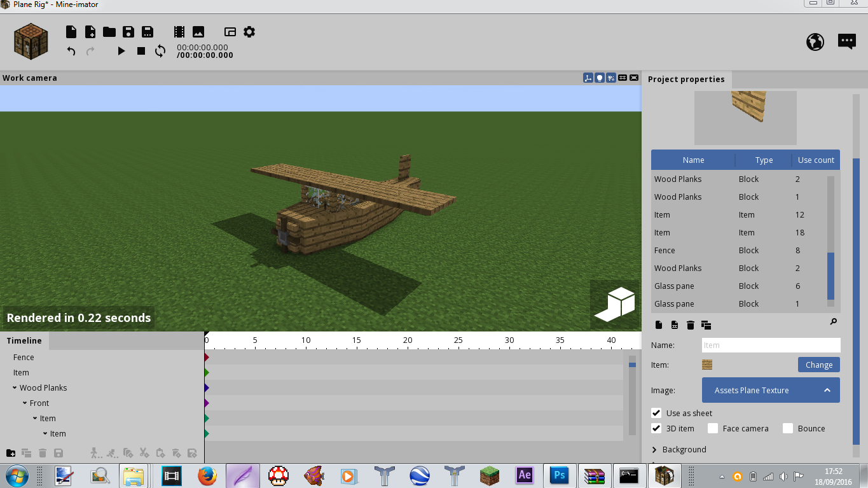This screenshot has height=488, width=868.
Task: Enable the Bounce checkbox
Action: [x=788, y=428]
